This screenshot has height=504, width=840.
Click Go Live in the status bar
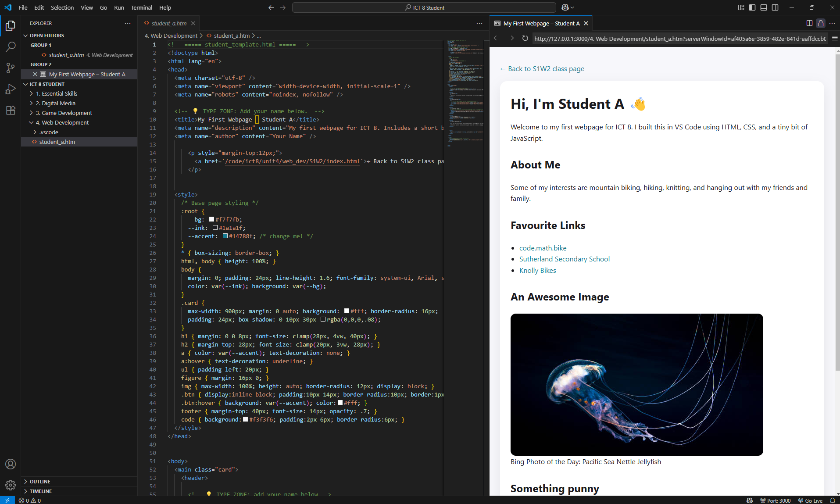pos(810,500)
